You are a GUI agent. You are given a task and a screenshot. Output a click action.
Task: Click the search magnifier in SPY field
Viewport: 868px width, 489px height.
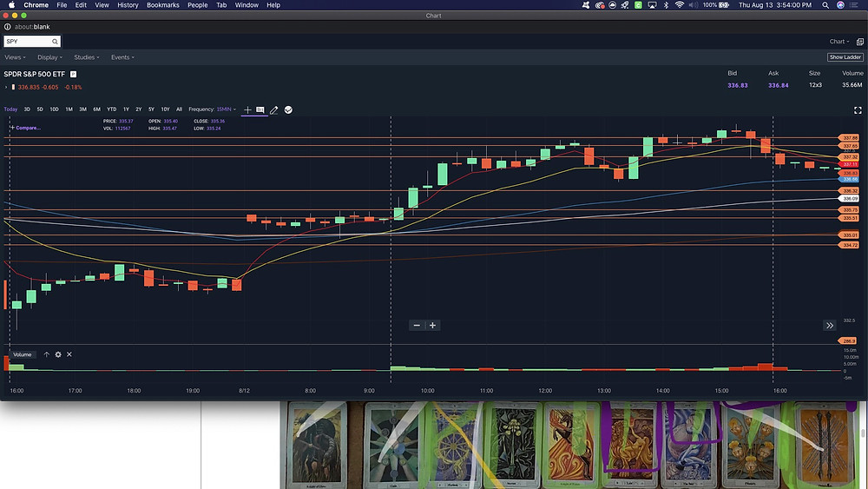tap(55, 42)
